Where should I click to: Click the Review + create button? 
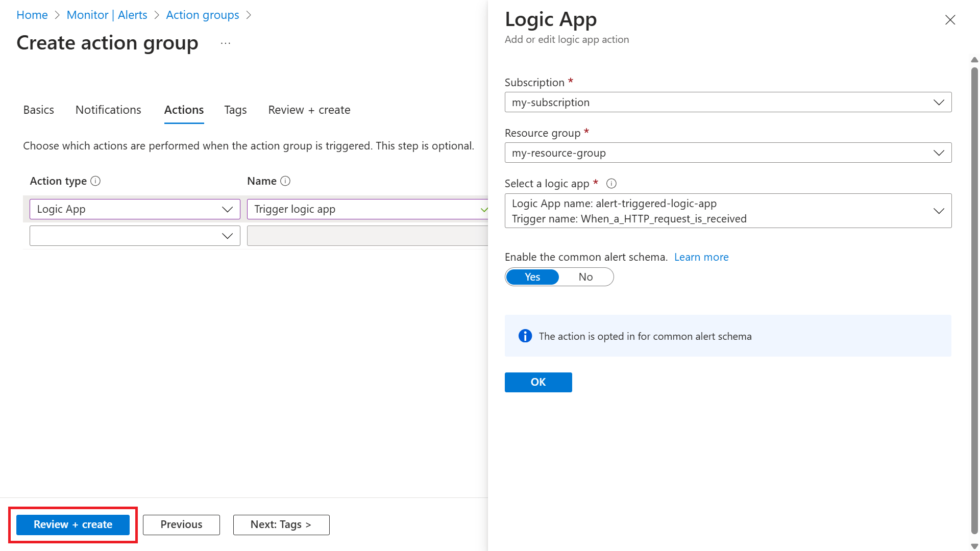[x=71, y=524]
